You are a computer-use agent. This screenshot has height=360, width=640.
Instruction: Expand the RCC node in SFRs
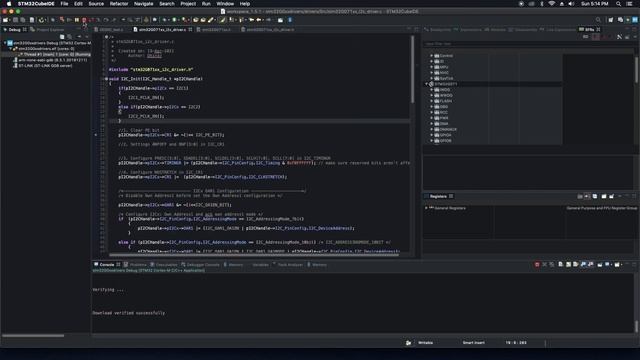click(x=431, y=112)
